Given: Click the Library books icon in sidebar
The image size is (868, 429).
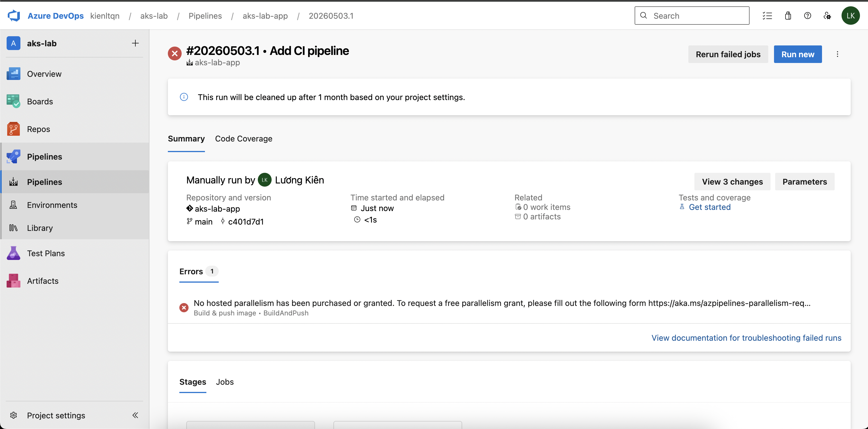Looking at the screenshot, I should (14, 228).
